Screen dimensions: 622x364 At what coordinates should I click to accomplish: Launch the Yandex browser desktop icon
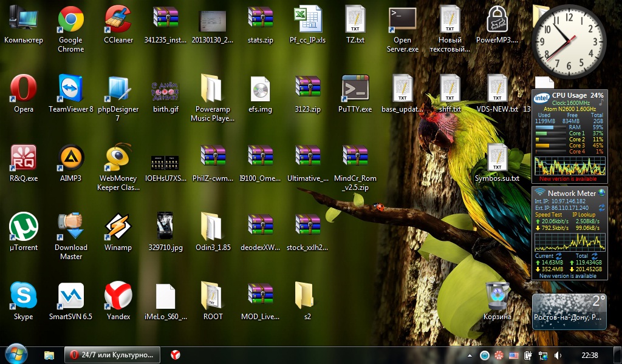[118, 297]
